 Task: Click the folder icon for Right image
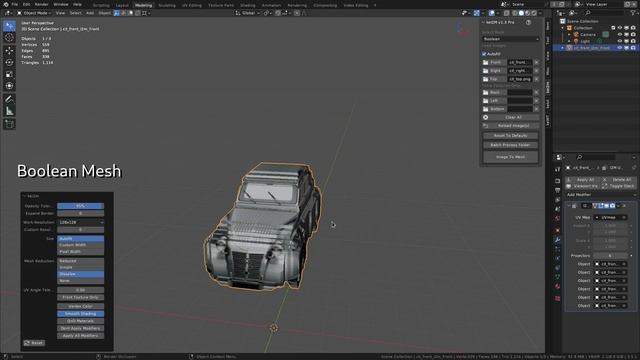tap(486, 71)
